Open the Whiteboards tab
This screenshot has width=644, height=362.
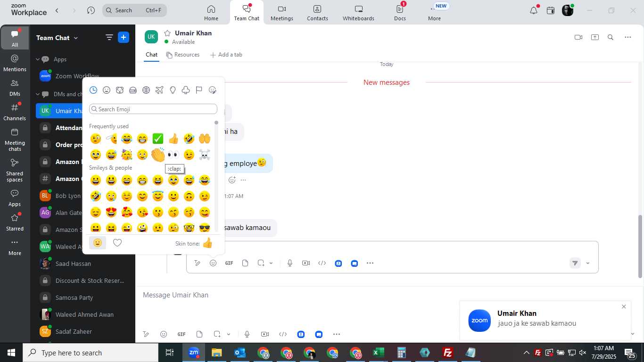pyautogui.click(x=358, y=13)
